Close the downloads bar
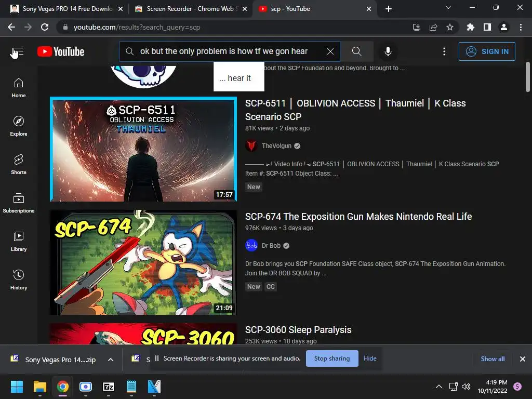 (523, 359)
